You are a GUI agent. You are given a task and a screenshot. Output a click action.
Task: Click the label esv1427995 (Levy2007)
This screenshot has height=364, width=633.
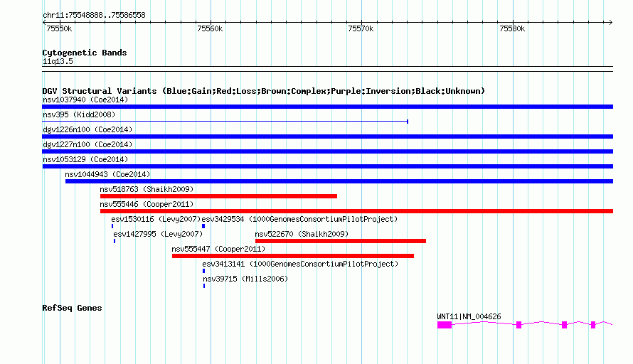click(x=158, y=234)
